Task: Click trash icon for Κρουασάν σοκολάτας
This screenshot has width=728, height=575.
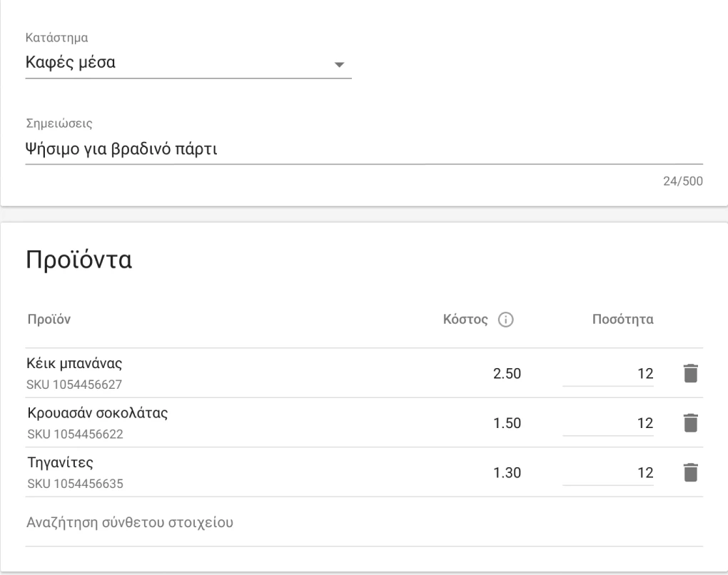Action: (x=689, y=423)
